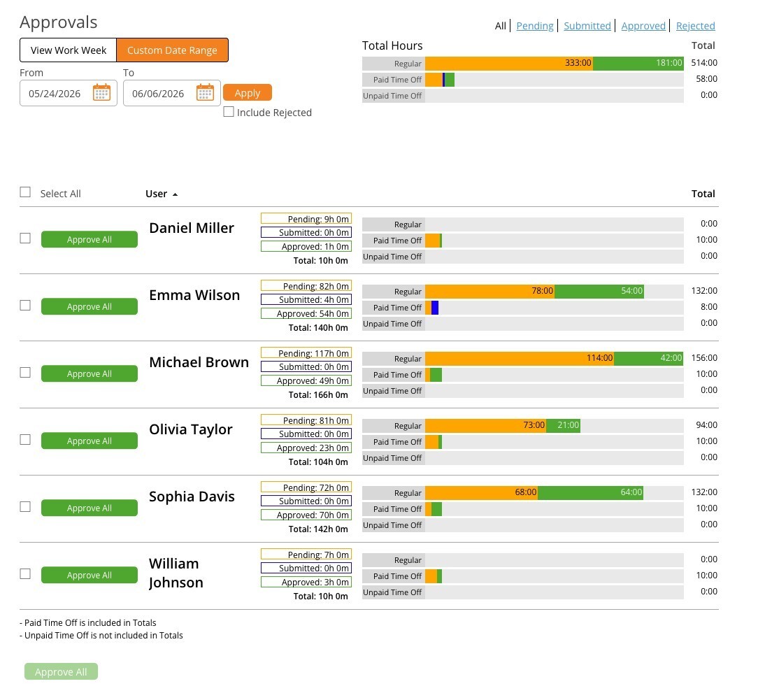Screen dimensions: 765x700
Task: Show All approvals filter
Action: pos(501,26)
